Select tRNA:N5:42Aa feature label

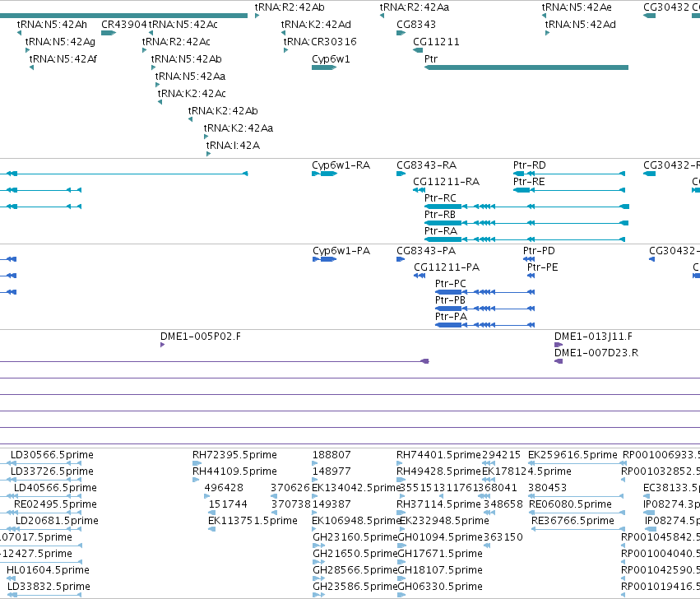190,77
